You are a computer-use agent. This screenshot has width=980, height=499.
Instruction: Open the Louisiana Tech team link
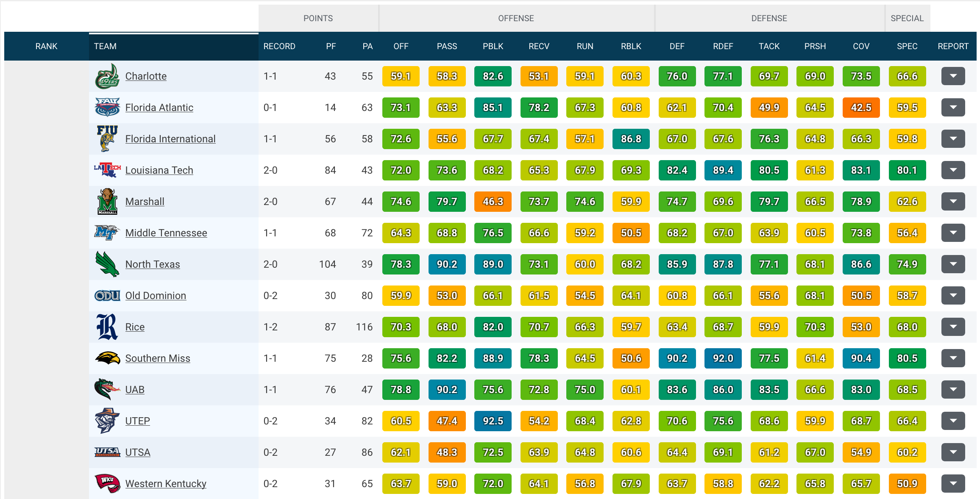coord(159,170)
